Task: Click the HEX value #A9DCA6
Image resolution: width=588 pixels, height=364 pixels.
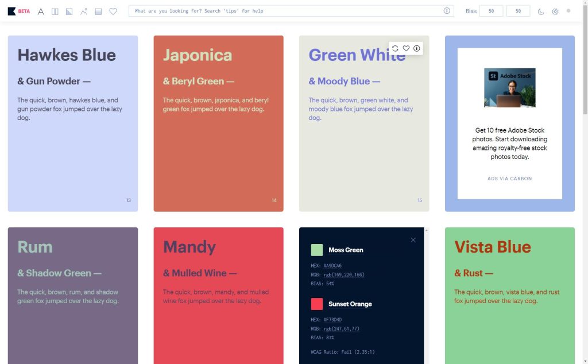Action: (x=332, y=266)
